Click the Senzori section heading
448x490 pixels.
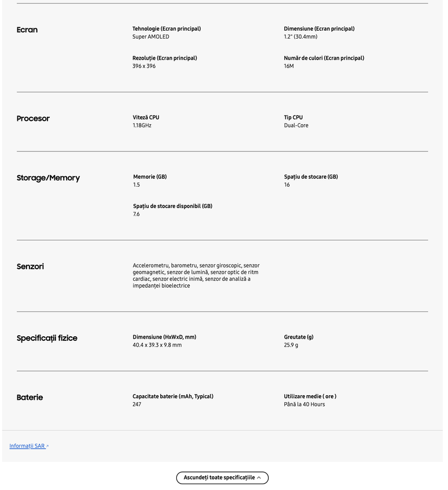point(30,266)
